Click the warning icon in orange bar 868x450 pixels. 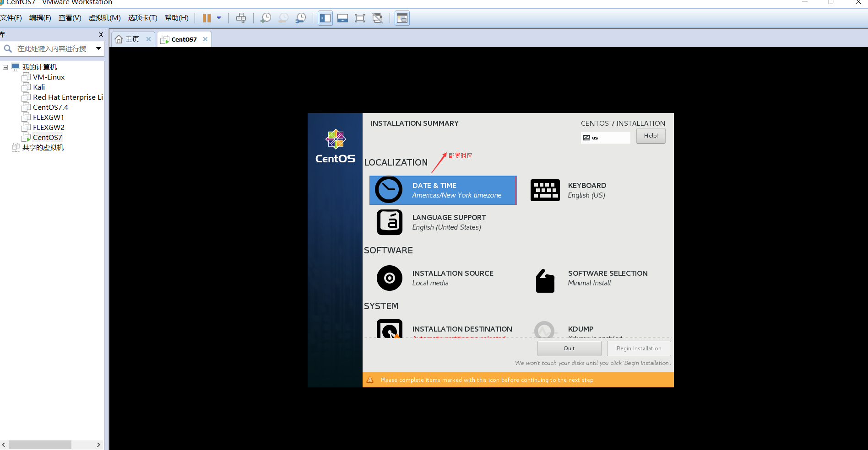point(370,380)
